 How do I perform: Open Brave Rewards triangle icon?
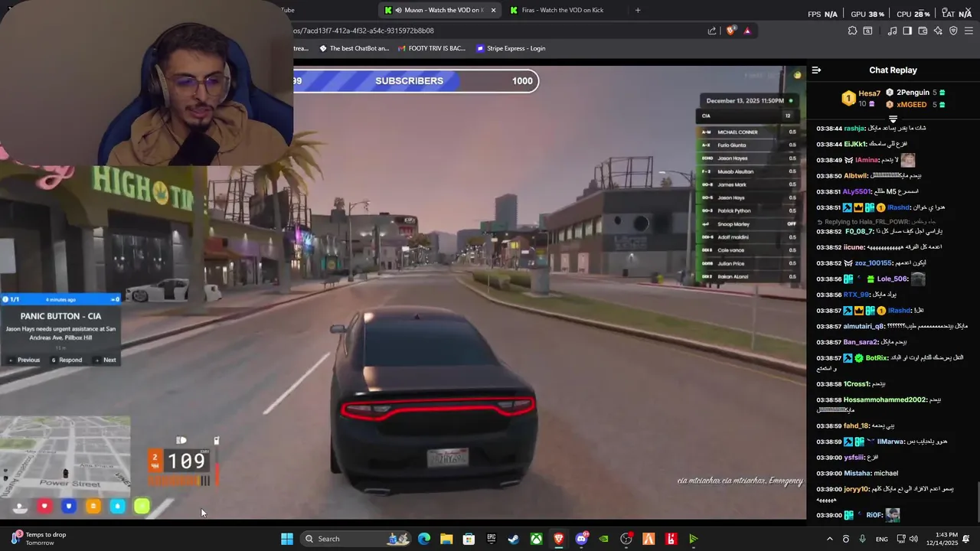(747, 31)
